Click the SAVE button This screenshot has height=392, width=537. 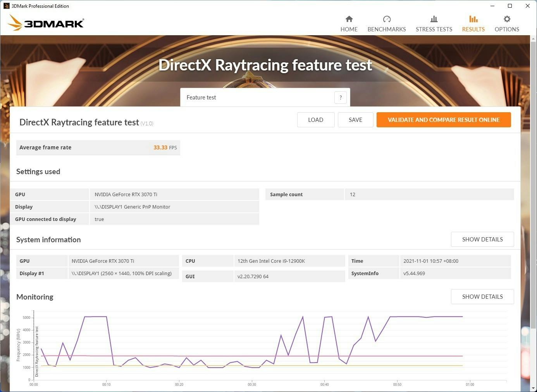point(355,120)
